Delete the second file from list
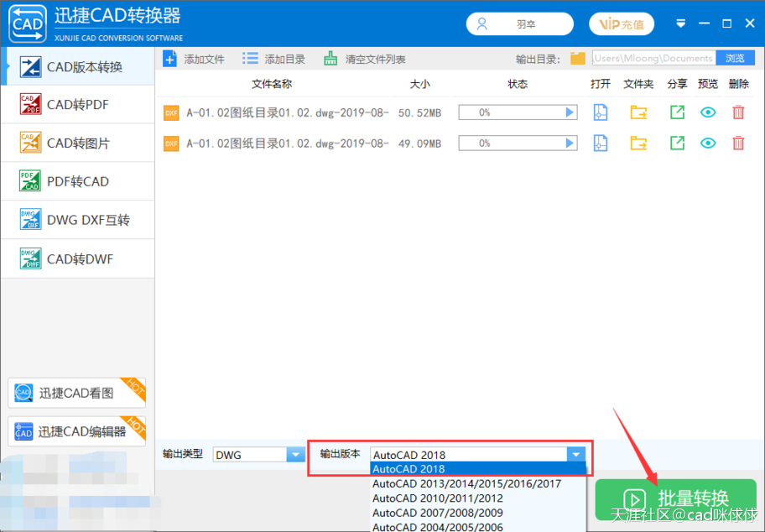 pyautogui.click(x=738, y=143)
